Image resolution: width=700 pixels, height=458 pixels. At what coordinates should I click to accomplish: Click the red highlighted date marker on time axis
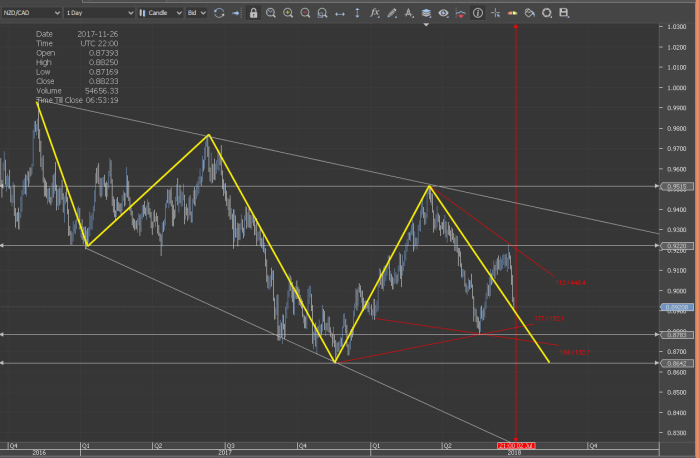pos(516,446)
